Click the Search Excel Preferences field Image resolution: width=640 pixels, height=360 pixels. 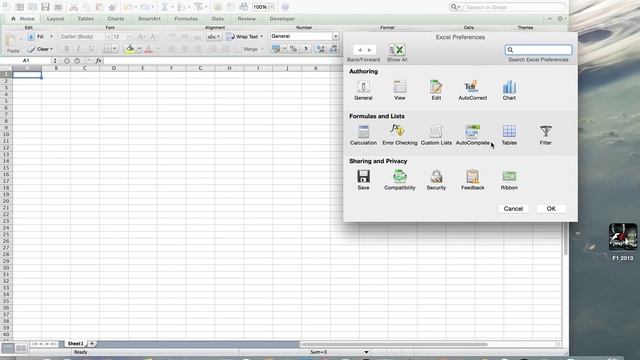click(x=538, y=50)
